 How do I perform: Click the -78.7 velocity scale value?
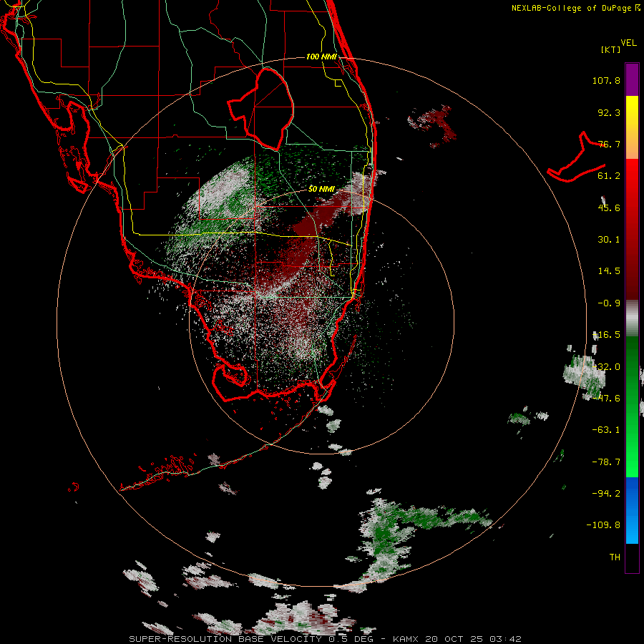[x=606, y=462]
